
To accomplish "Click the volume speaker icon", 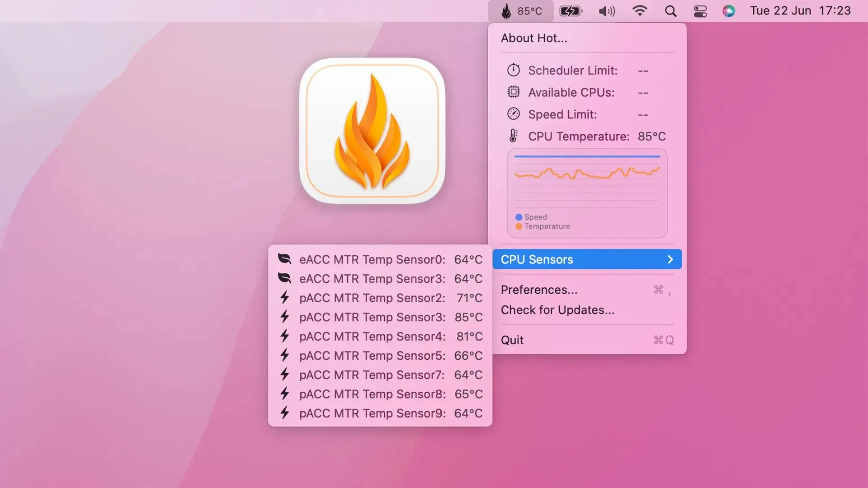I will pyautogui.click(x=607, y=11).
